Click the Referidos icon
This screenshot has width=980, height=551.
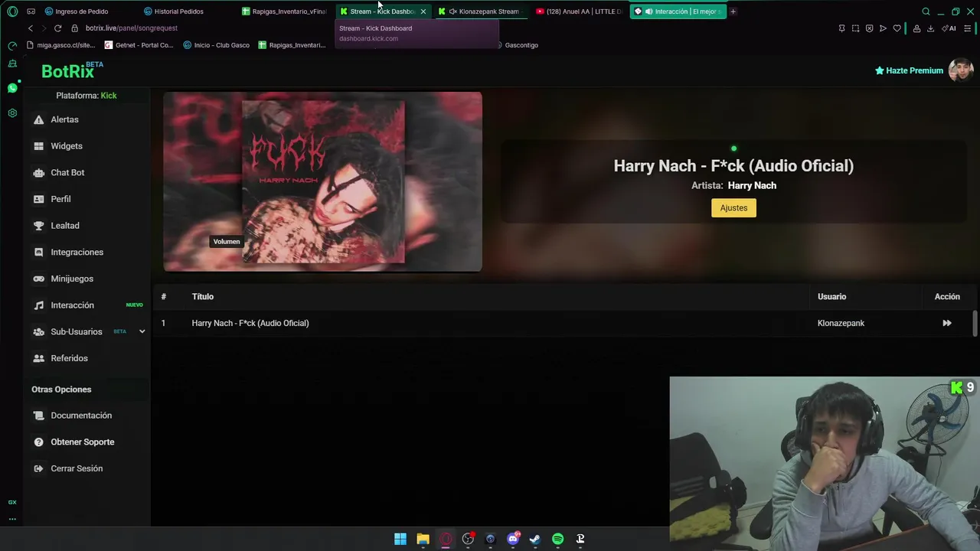[38, 358]
